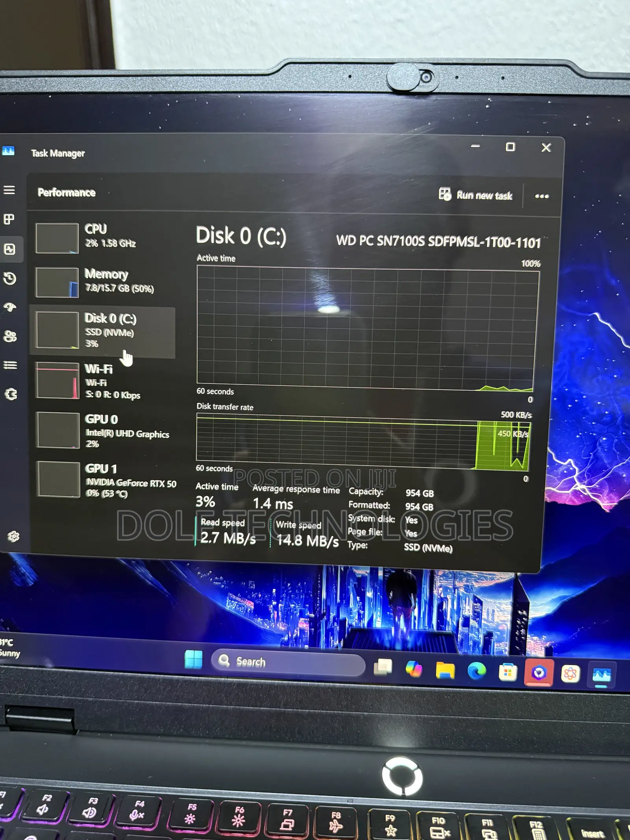The width and height of the screenshot is (630, 840).
Task: Open Task View on the taskbar
Action: click(x=383, y=667)
